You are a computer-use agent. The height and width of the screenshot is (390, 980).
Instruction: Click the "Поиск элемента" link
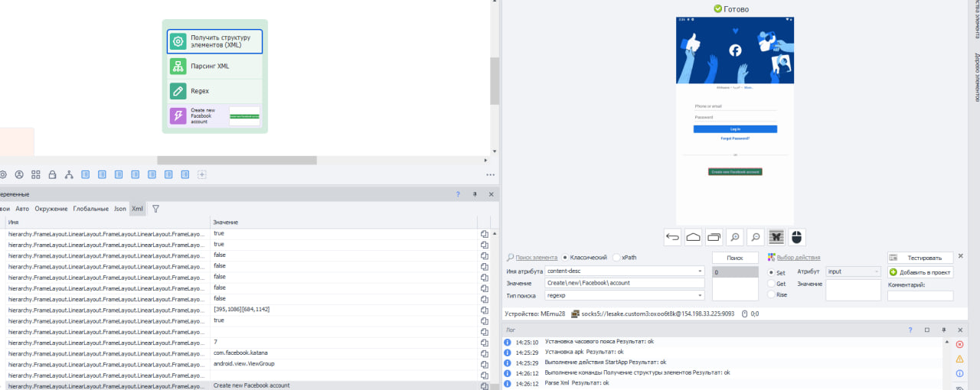click(537, 258)
